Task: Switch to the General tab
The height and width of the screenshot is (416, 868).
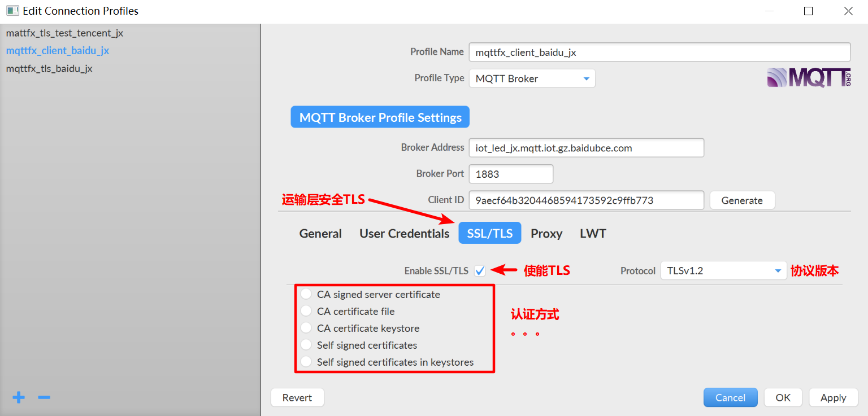Action: (x=320, y=234)
